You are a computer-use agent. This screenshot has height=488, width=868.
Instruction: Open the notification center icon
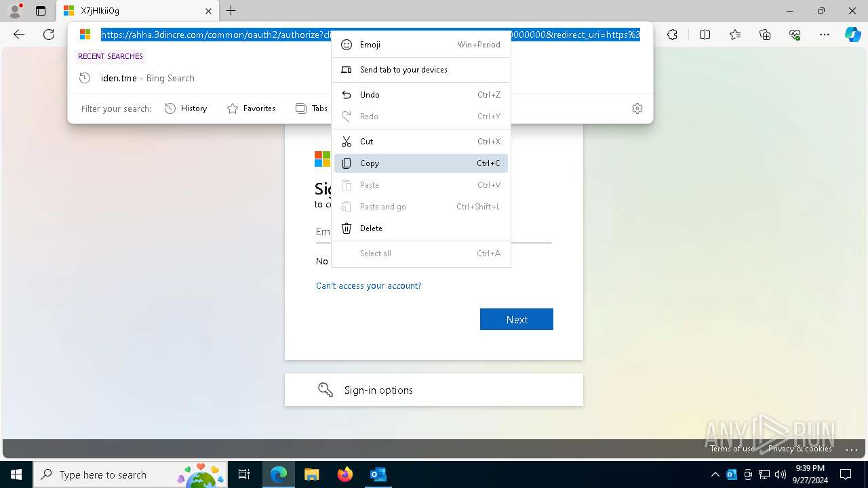pyautogui.click(x=846, y=474)
